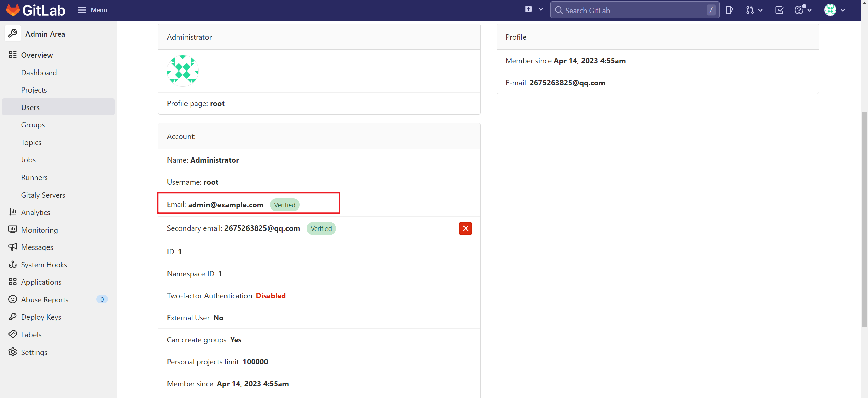Open the Admin Area link
The height and width of the screenshot is (398, 868).
tap(45, 34)
